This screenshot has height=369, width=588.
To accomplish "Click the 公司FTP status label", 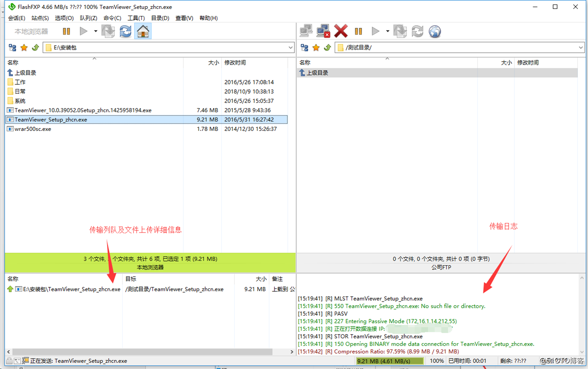I will click(x=441, y=267).
